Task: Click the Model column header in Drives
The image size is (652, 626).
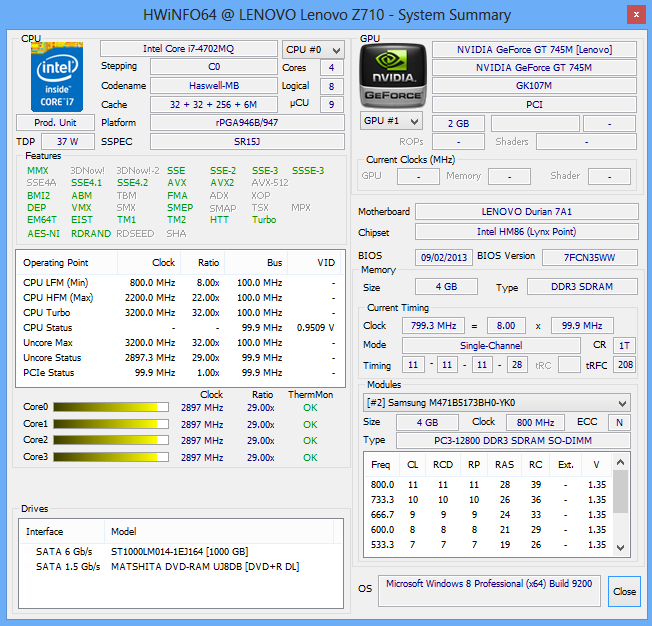Action: pos(219,531)
